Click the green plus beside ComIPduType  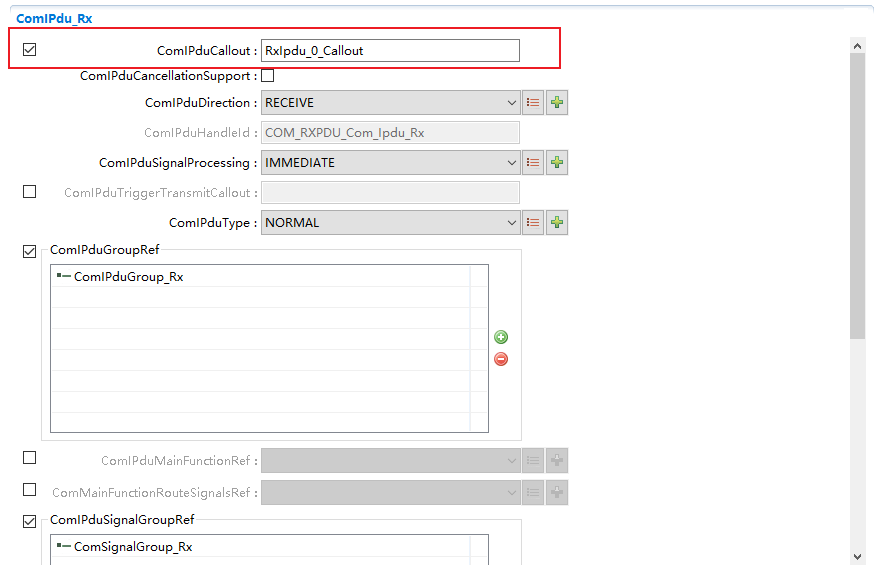pyautogui.click(x=557, y=223)
